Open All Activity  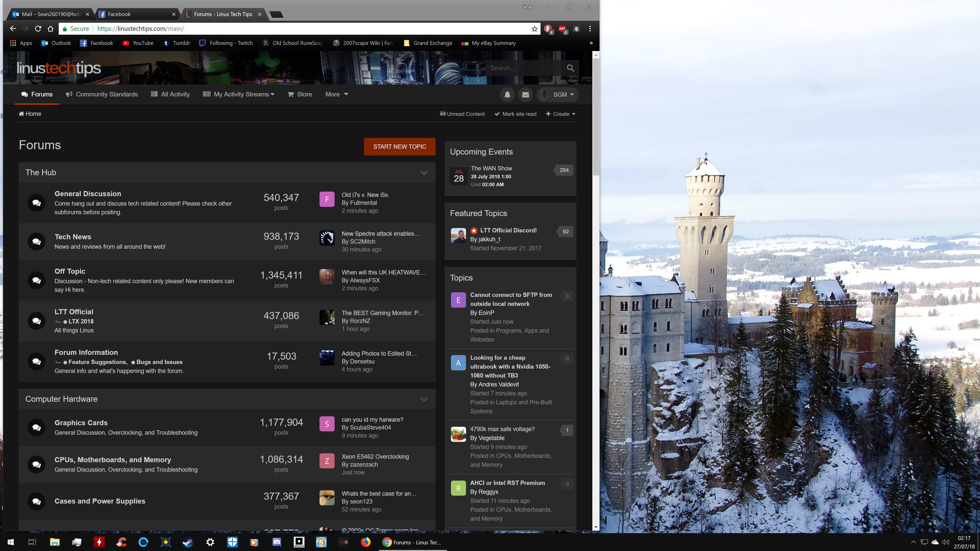[170, 94]
